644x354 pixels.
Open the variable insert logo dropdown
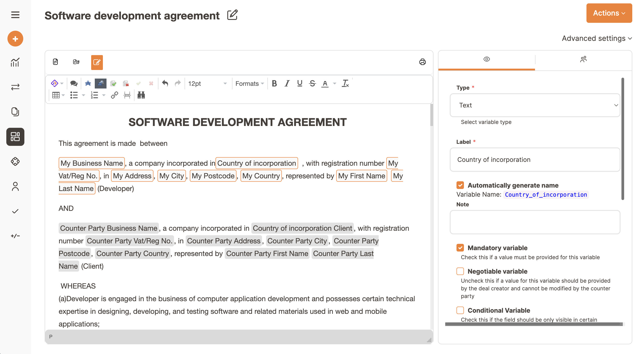coord(57,83)
